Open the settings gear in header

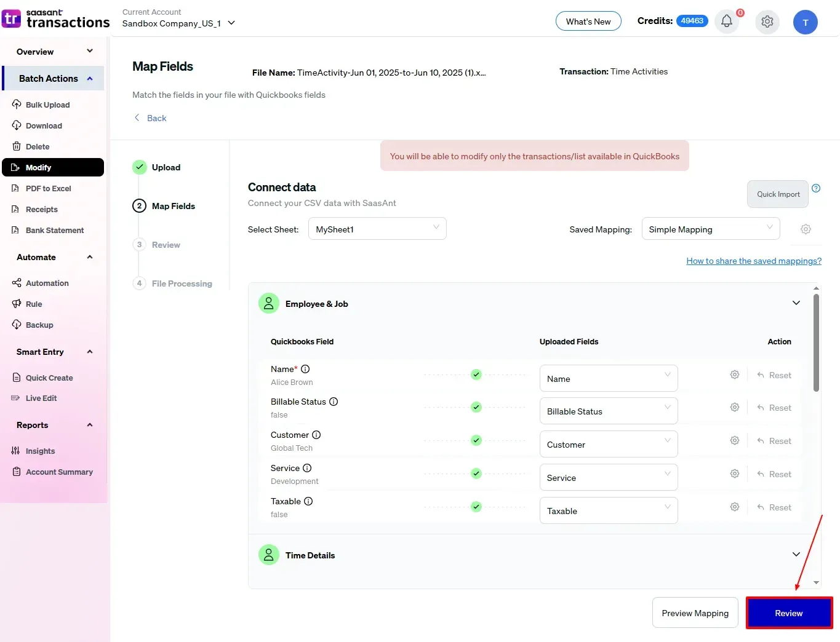coord(767,22)
